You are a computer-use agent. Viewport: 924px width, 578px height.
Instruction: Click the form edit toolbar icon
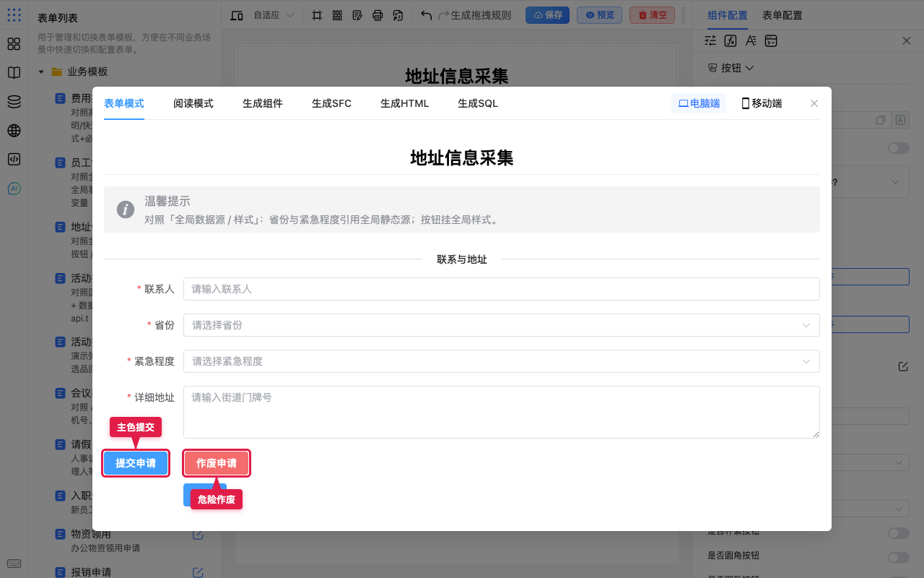click(x=357, y=15)
